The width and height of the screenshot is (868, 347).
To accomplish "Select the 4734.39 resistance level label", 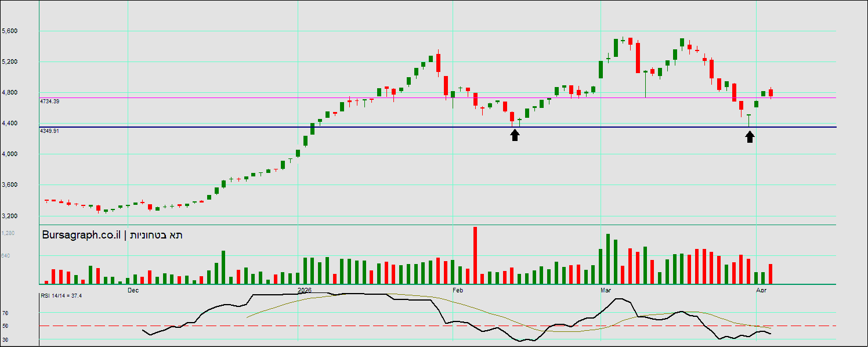I will click(x=49, y=101).
